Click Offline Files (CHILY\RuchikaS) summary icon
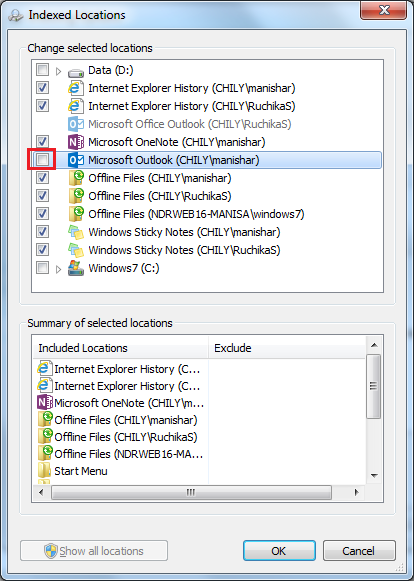The width and height of the screenshot is (414, 581). [46, 437]
